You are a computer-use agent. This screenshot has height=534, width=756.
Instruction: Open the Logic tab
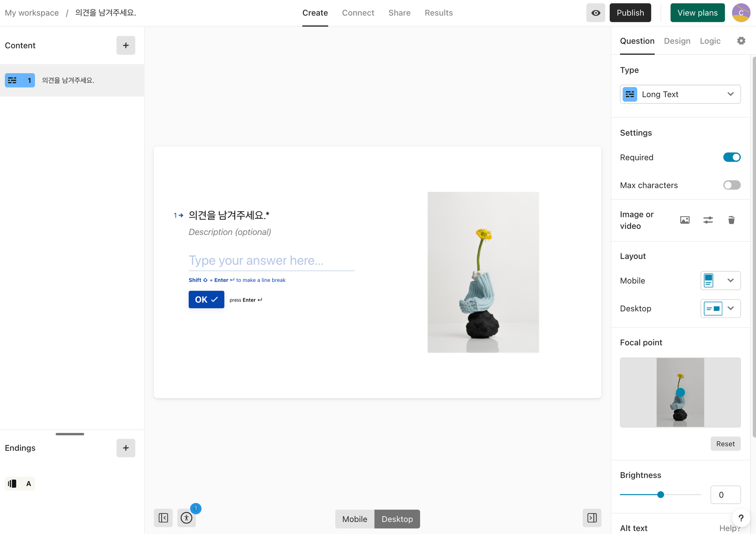[x=710, y=41]
